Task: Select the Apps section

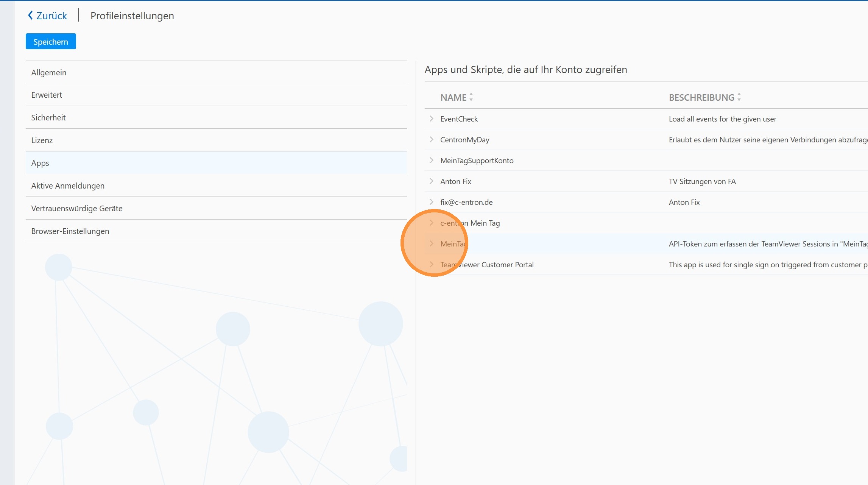Action: pyautogui.click(x=40, y=163)
